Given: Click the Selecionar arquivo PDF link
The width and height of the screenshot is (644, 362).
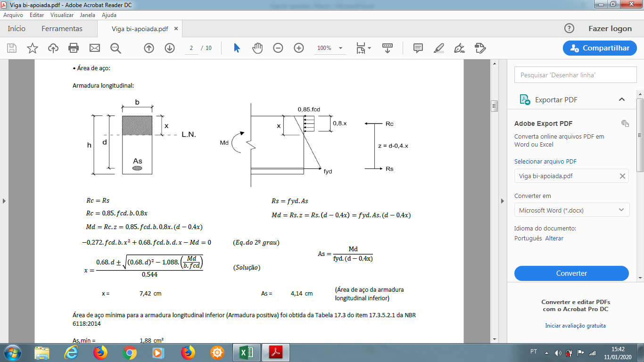Looking at the screenshot, I should (545, 162).
